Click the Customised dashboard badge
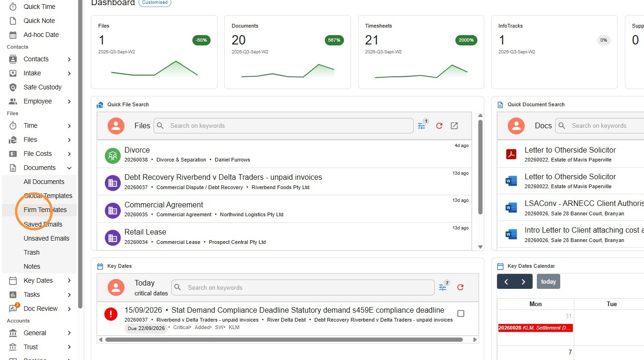The width and height of the screenshot is (644, 360). [155, 3]
